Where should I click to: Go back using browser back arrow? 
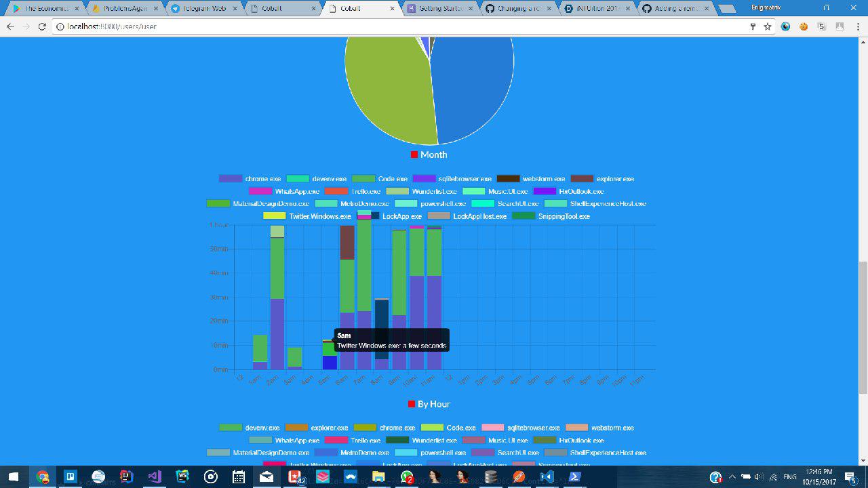pos(10,26)
